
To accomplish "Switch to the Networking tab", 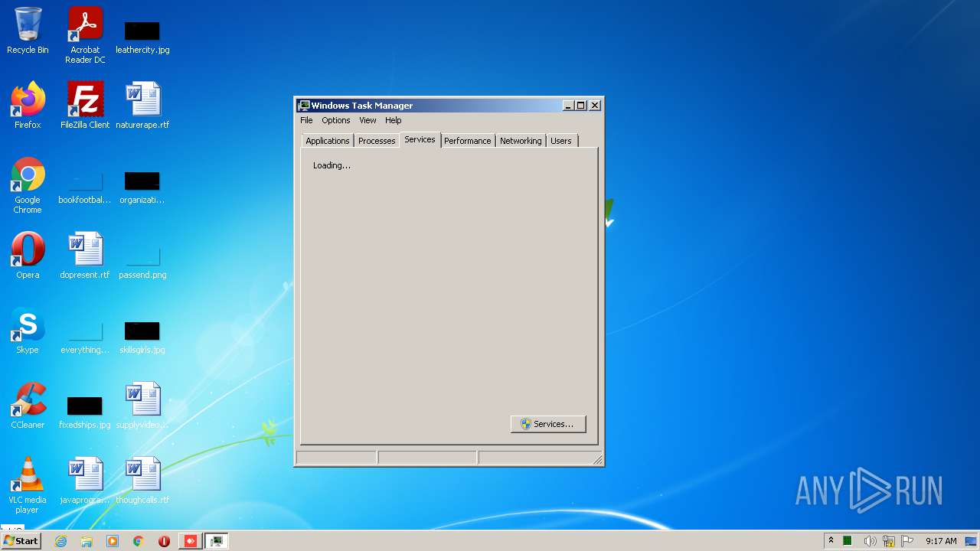I will click(x=521, y=141).
